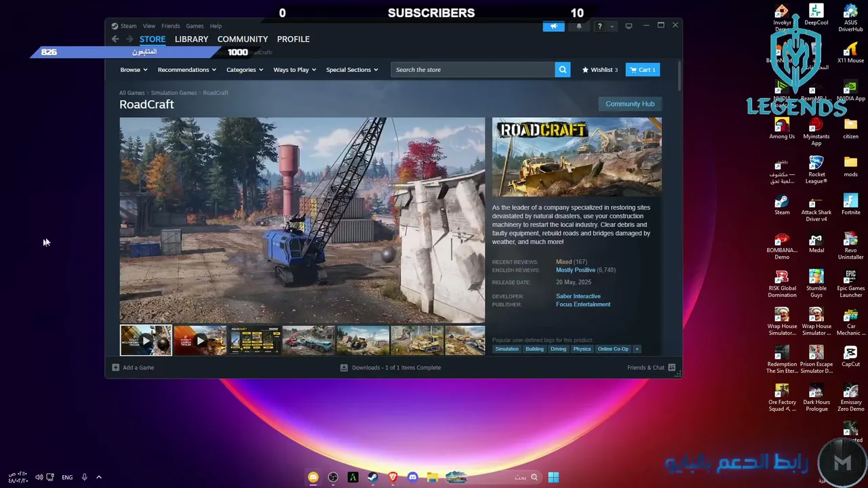Viewport: 868px width, 488px height.
Task: Click the Online Co-Op tag
Action: click(613, 349)
